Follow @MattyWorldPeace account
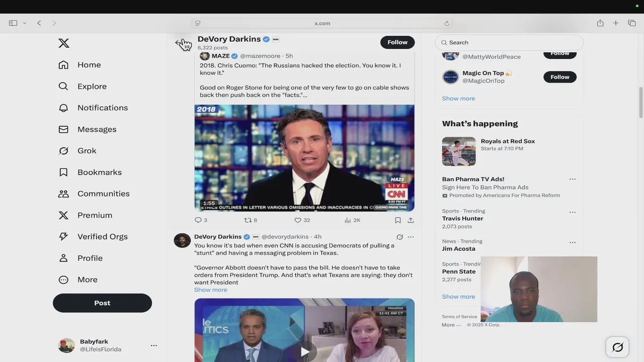This screenshot has height=362, width=644. pos(560,53)
